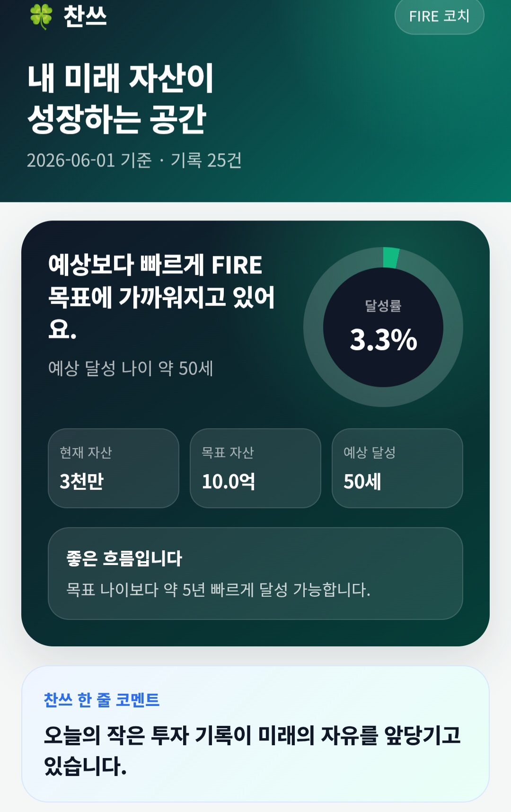Tap the 달성률 3.3% circular progress ring
511x812 pixels.
pos(383,327)
